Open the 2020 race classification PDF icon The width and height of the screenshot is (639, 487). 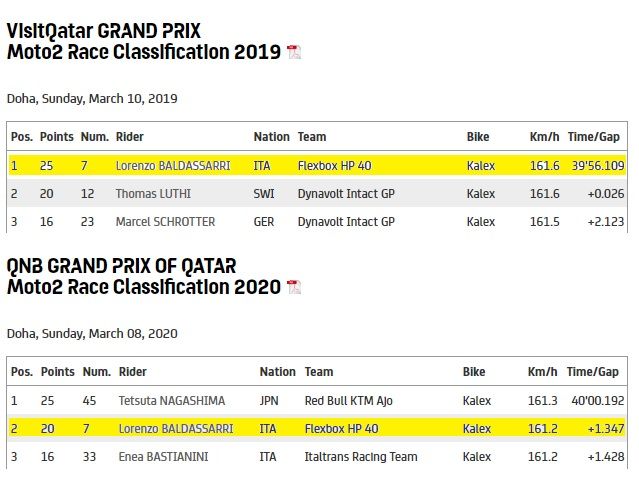point(294,287)
